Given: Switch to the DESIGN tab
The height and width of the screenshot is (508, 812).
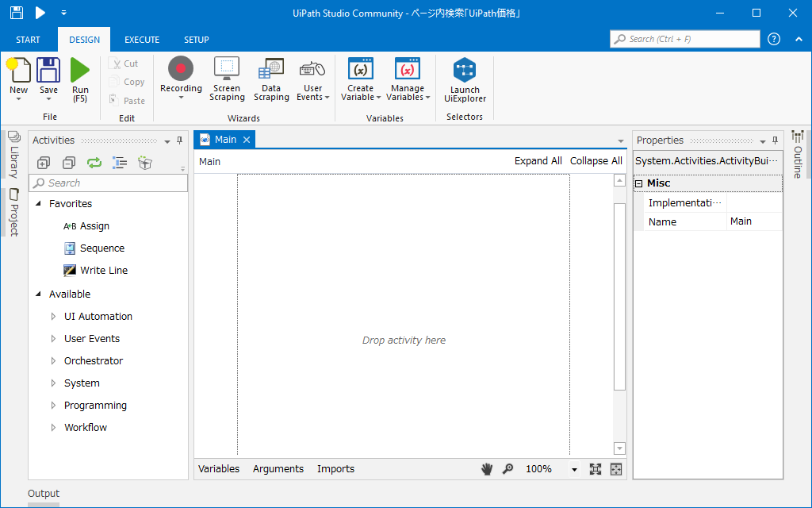Looking at the screenshot, I should tap(84, 40).
